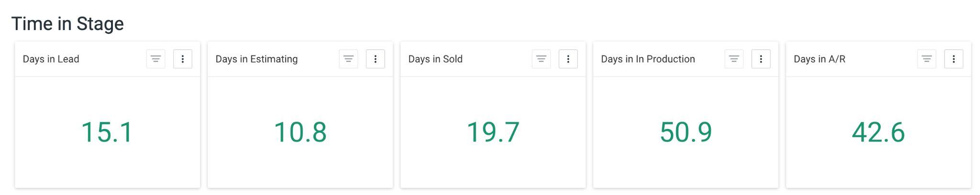Open the Days in Sold kebab menu
Screen dimensions: 980x195
coord(568,59)
